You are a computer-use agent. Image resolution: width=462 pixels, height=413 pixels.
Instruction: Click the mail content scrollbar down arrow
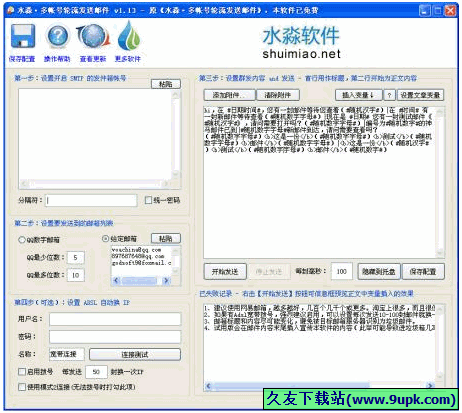tap(440, 253)
